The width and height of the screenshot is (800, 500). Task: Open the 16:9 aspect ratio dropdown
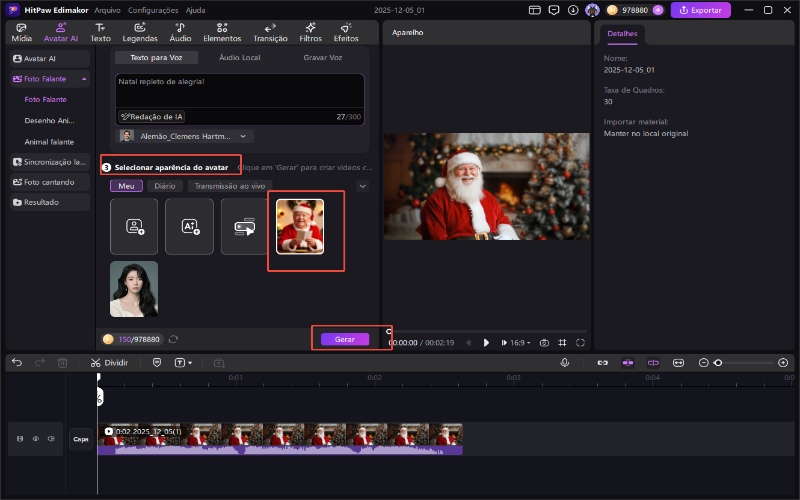coord(520,343)
